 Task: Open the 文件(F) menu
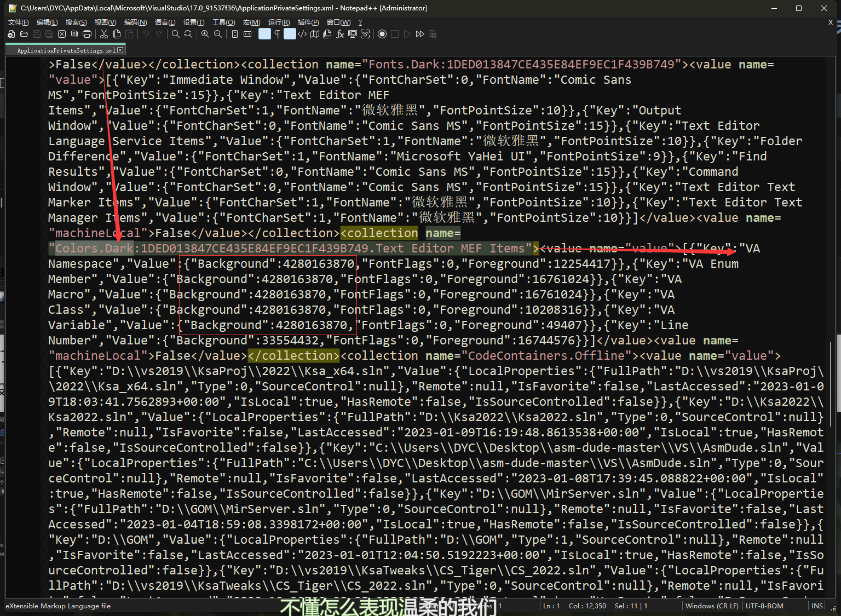point(19,22)
